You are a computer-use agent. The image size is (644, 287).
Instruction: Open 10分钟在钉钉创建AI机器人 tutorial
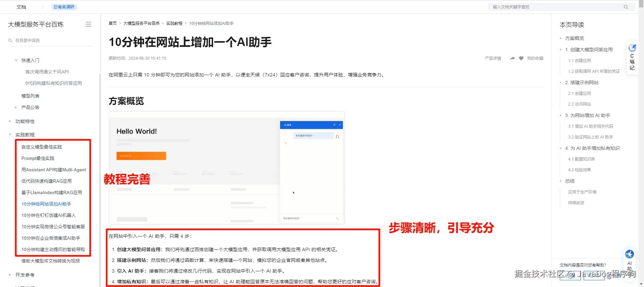49,215
